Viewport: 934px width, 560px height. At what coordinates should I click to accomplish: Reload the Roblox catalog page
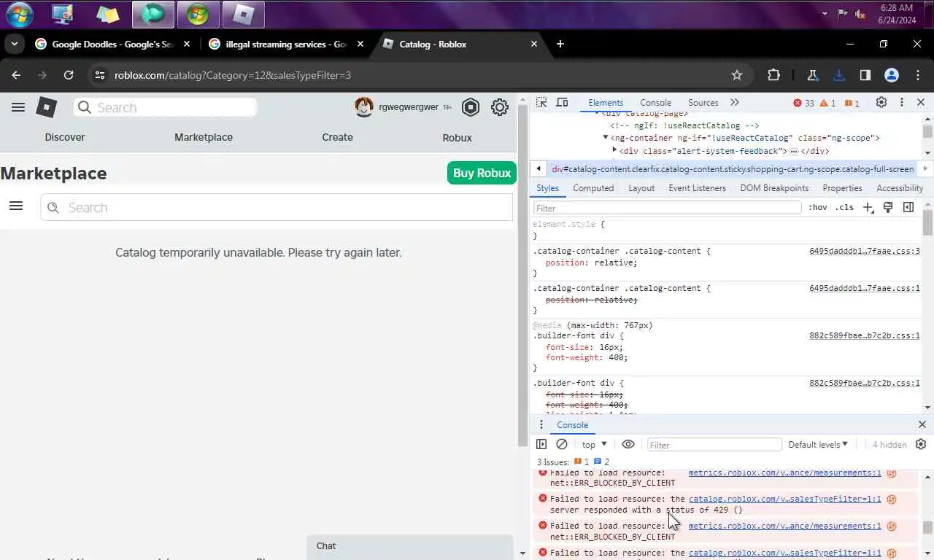pos(69,75)
